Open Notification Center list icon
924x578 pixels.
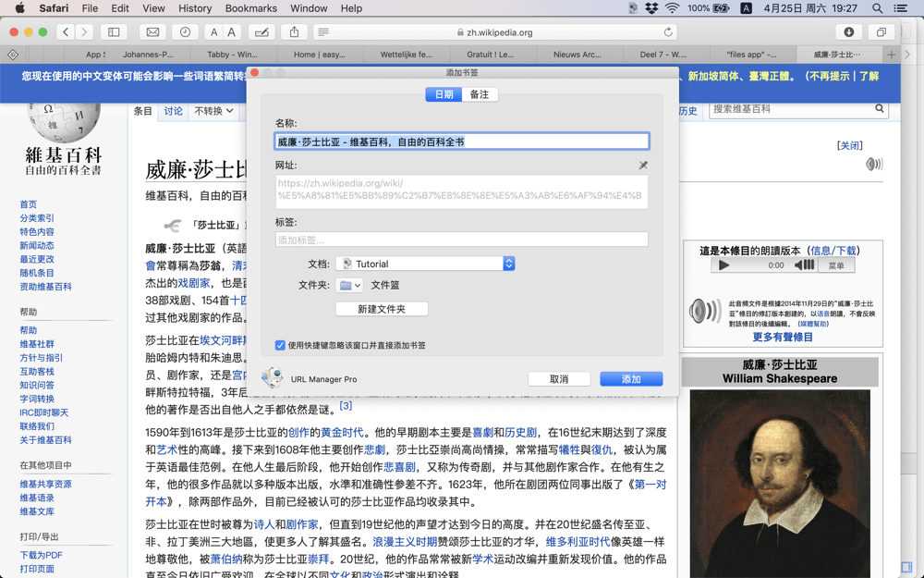900,8
